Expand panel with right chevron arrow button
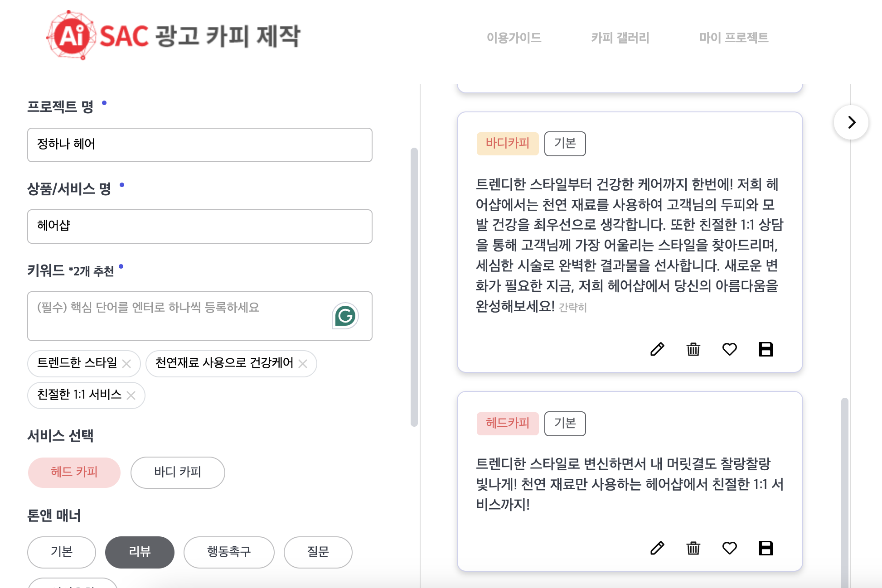The height and width of the screenshot is (588, 882). click(x=851, y=122)
